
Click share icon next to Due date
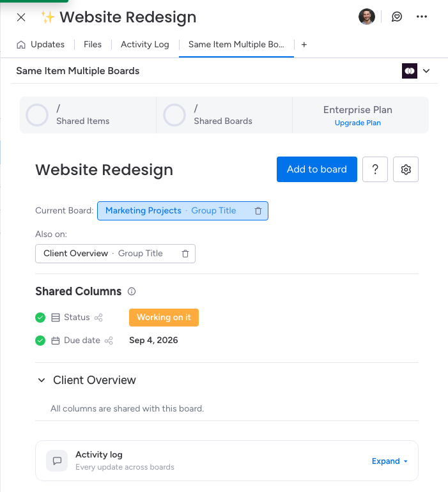[x=109, y=341]
